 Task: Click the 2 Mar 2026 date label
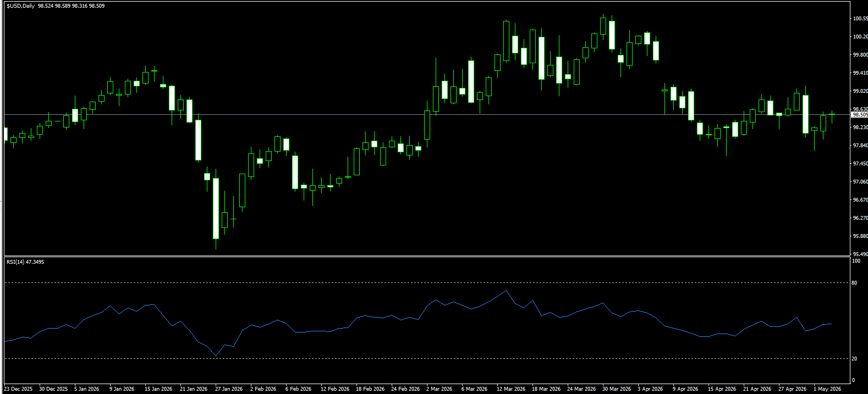[x=439, y=389]
